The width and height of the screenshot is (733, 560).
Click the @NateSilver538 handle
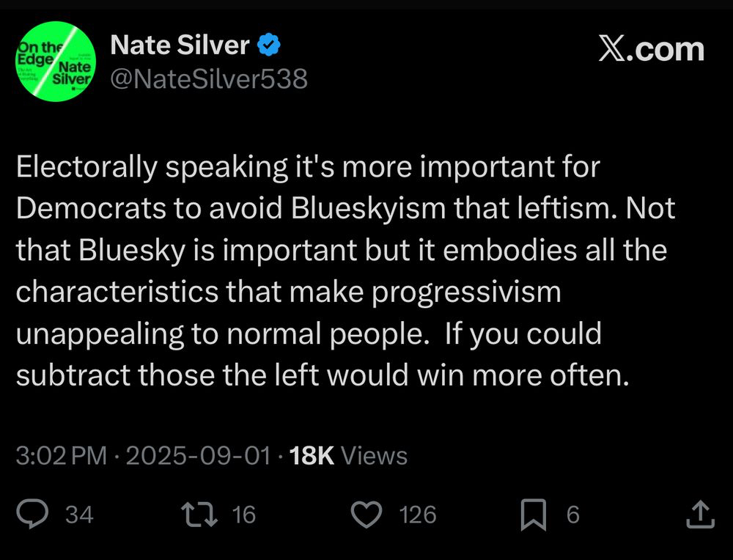coord(208,78)
